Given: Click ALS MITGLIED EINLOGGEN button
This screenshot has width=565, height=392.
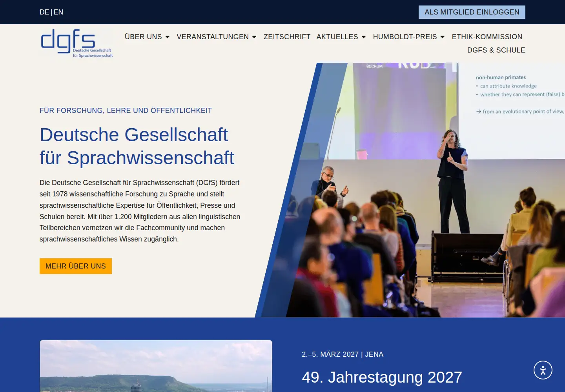Looking at the screenshot, I should [472, 12].
